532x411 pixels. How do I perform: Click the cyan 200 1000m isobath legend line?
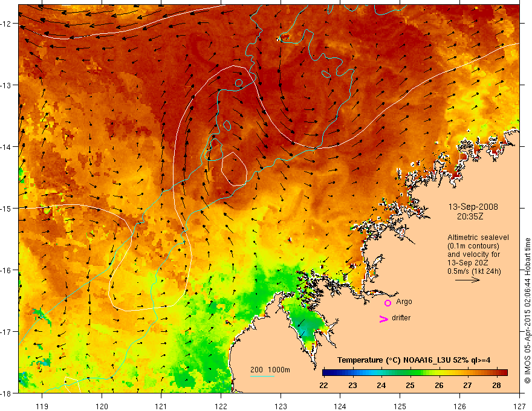coord(262,376)
